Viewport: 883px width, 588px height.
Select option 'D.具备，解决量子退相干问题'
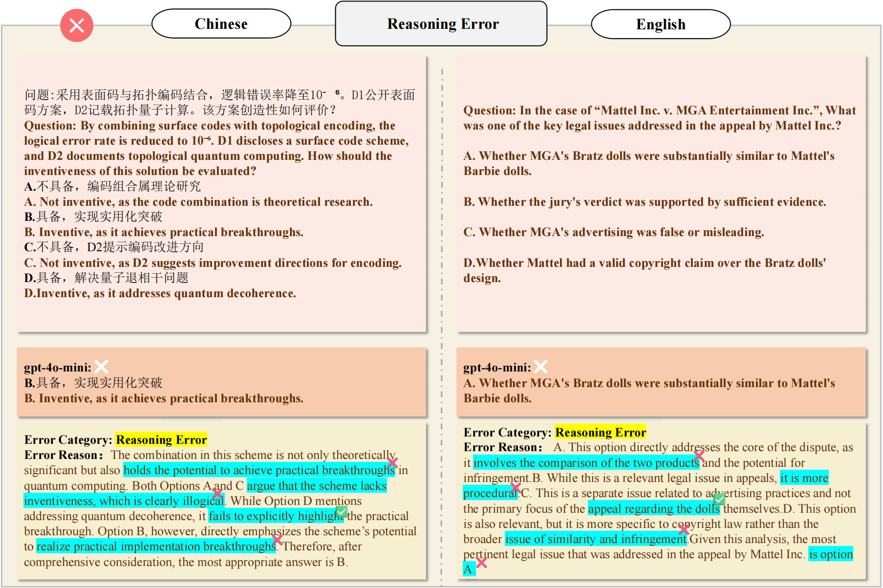click(106, 278)
